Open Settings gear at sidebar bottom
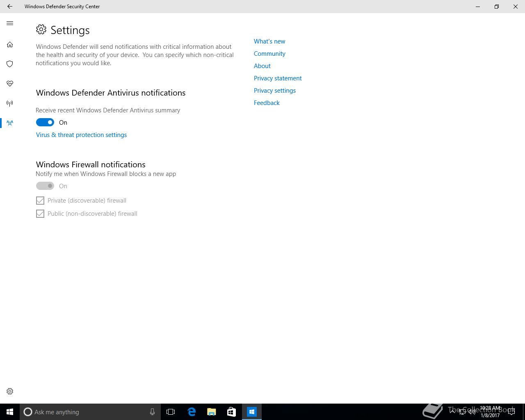The height and width of the screenshot is (420, 525). coord(10,391)
